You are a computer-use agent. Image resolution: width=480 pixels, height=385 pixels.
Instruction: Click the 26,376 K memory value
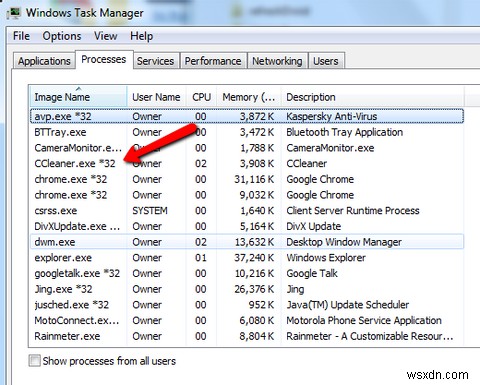pos(254,289)
